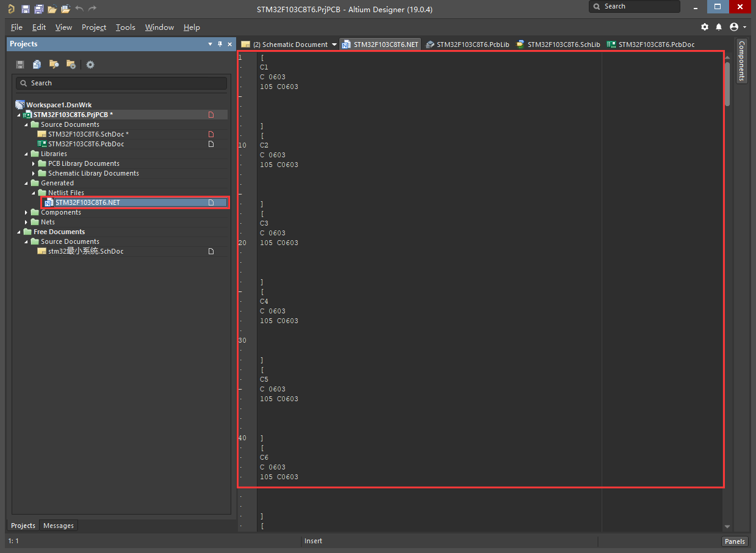756x553 pixels.
Task: Pin the Projects panel
Action: [x=220, y=44]
